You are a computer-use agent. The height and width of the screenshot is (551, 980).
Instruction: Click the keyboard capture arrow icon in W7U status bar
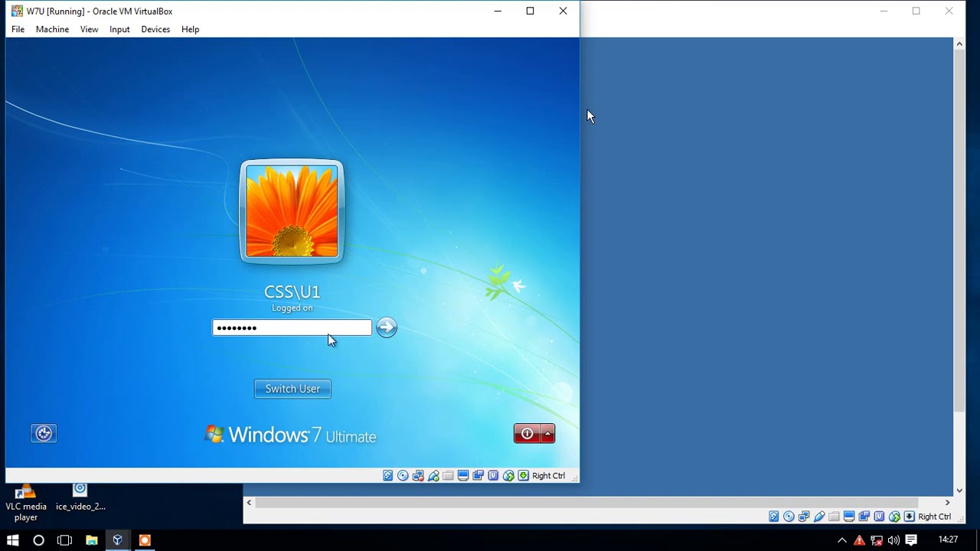click(x=524, y=475)
